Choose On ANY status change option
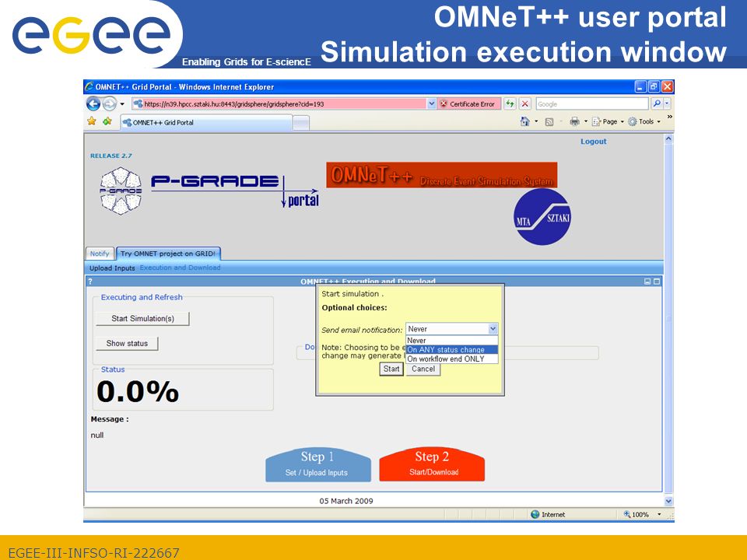This screenshot has height=560, width=747. click(451, 349)
